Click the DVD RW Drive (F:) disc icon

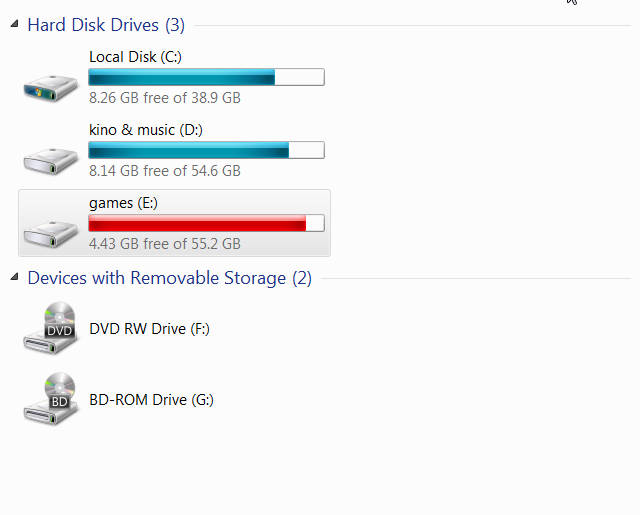click(x=50, y=327)
